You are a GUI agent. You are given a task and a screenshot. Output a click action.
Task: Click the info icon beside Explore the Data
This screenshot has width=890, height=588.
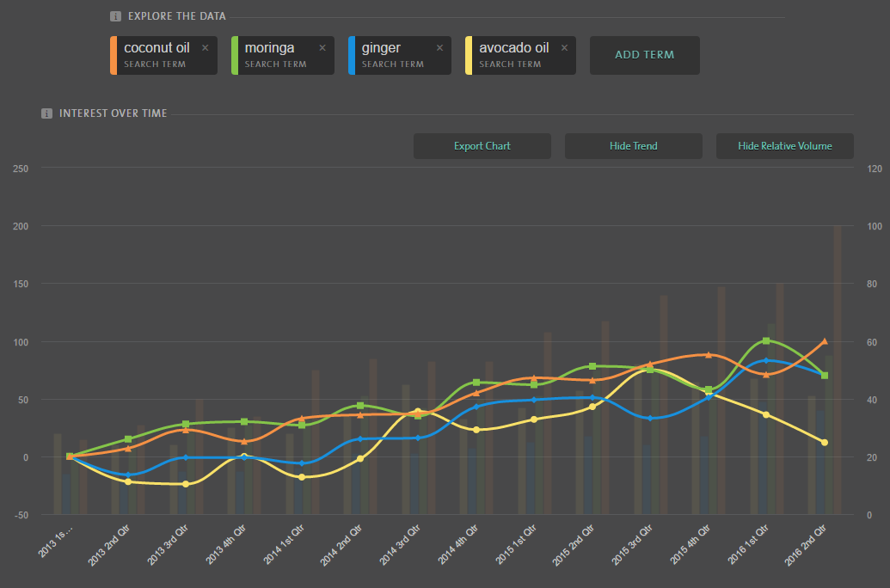(x=115, y=16)
